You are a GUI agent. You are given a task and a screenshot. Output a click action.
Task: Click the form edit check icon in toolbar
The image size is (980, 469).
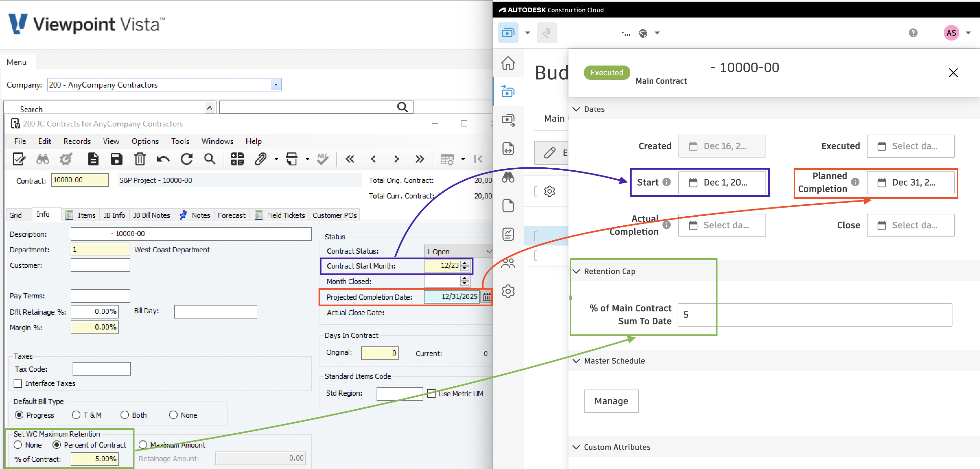19,159
